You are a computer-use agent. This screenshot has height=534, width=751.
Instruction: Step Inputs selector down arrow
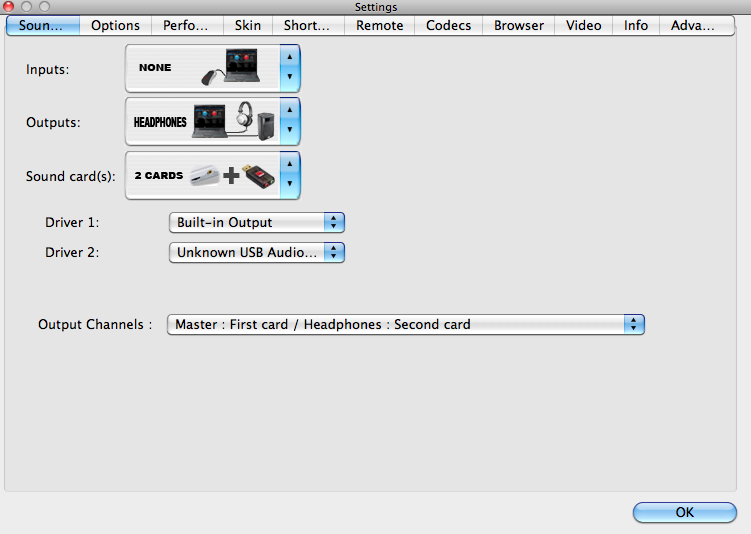tap(290, 77)
